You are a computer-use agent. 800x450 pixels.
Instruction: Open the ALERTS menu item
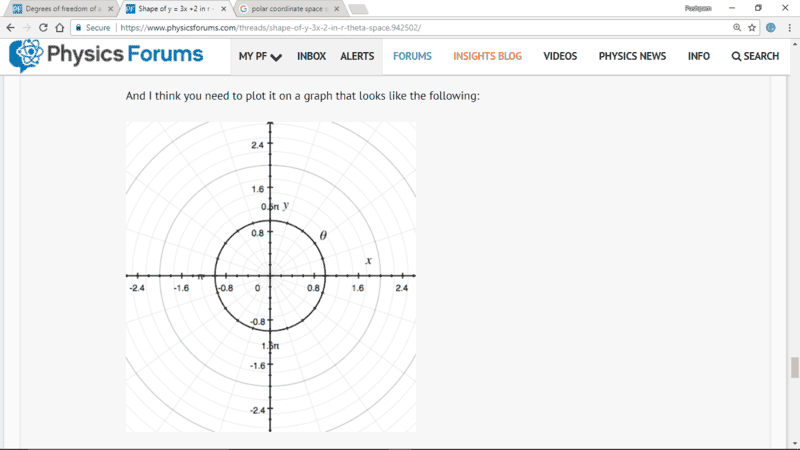pos(357,56)
